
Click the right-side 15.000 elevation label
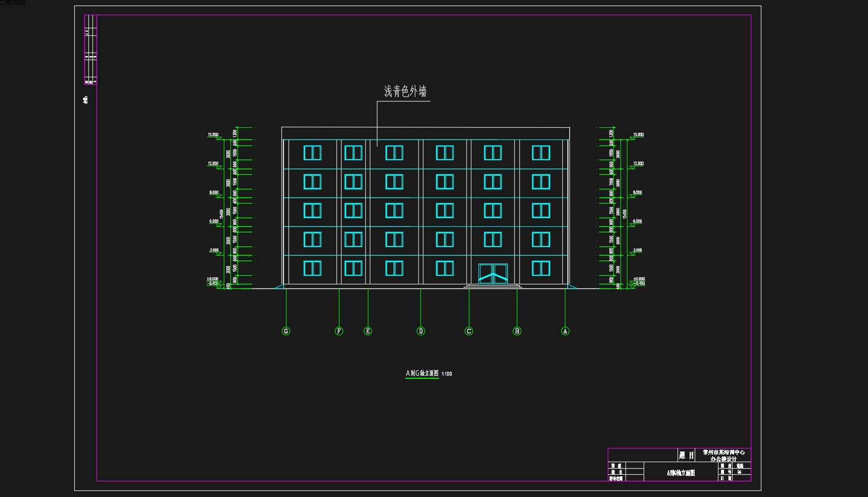(639, 135)
